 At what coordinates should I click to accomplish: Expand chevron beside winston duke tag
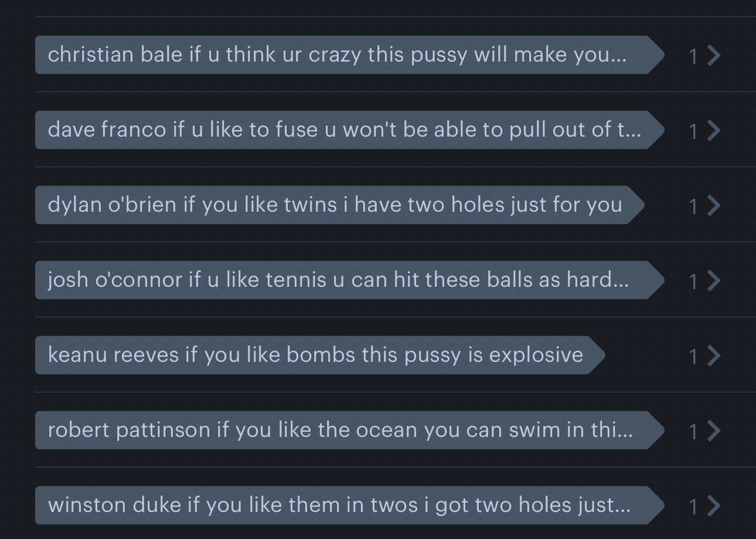point(714,506)
